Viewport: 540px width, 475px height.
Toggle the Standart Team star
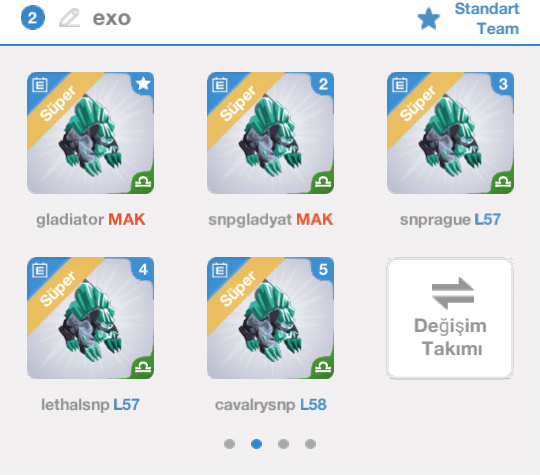click(428, 19)
